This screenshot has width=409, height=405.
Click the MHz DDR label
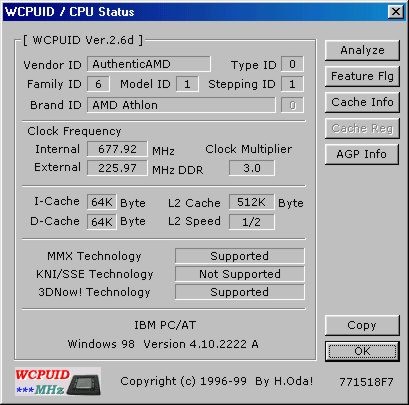pyautogui.click(x=177, y=170)
